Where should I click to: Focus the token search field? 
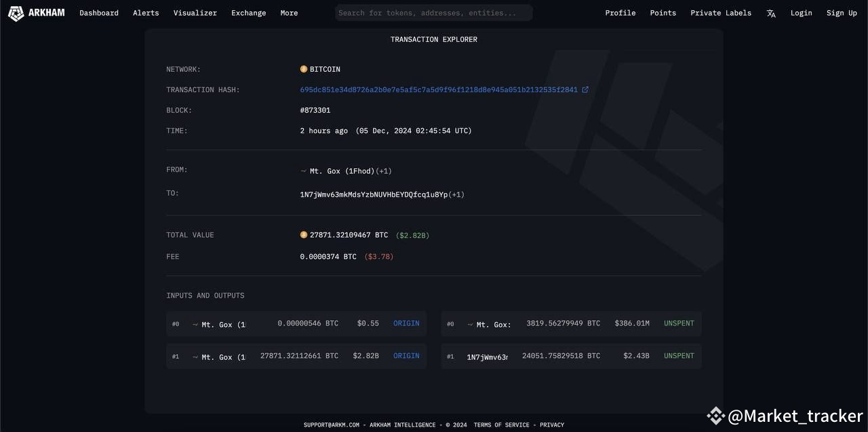coord(434,13)
